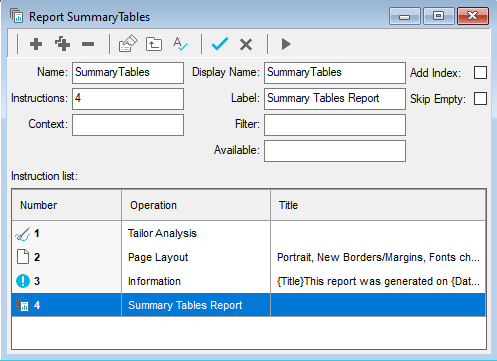The height and width of the screenshot is (361, 497).
Task: Click instruction number 1
Action: tap(37, 233)
